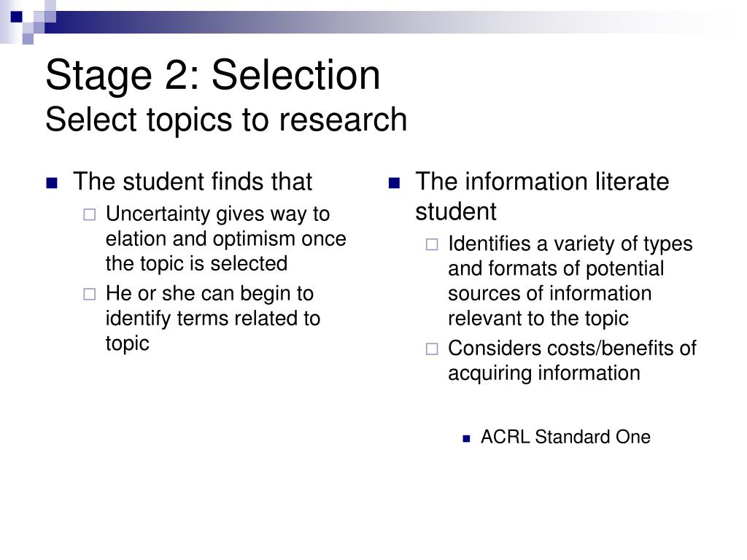
Task: Click the hollow box beside 'He or she can begin'
Action: (x=90, y=295)
